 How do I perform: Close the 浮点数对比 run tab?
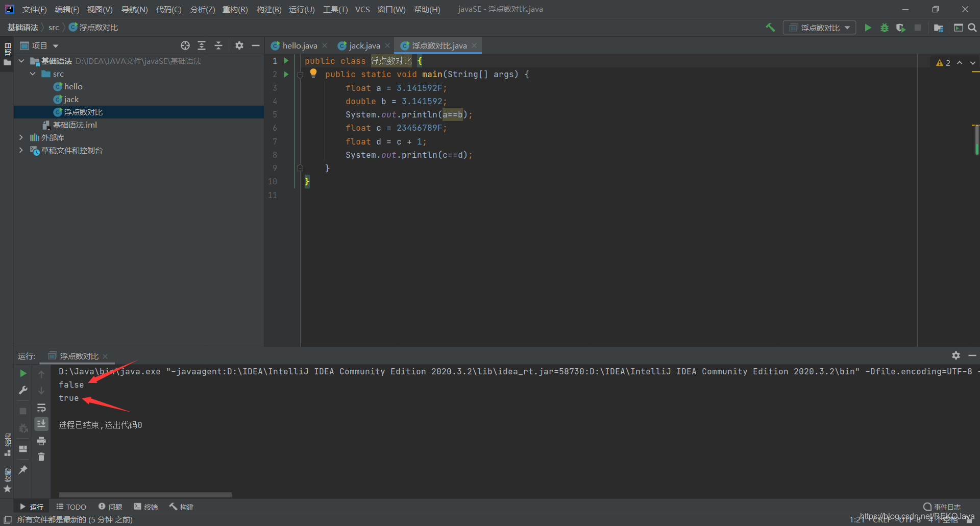coord(105,356)
